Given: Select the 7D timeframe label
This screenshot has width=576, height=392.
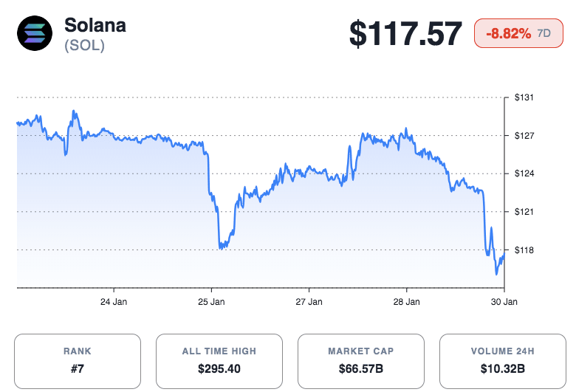Looking at the screenshot, I should click(544, 34).
